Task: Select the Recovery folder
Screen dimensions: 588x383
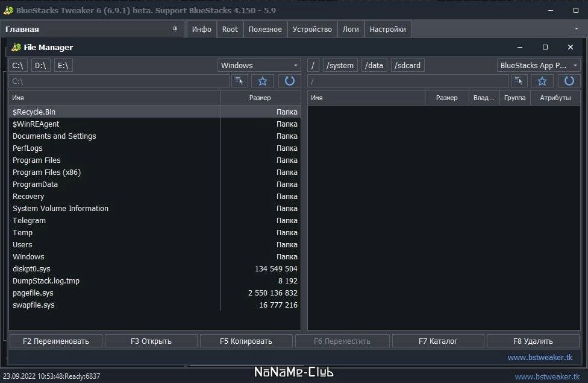Action: pyautogui.click(x=155, y=196)
